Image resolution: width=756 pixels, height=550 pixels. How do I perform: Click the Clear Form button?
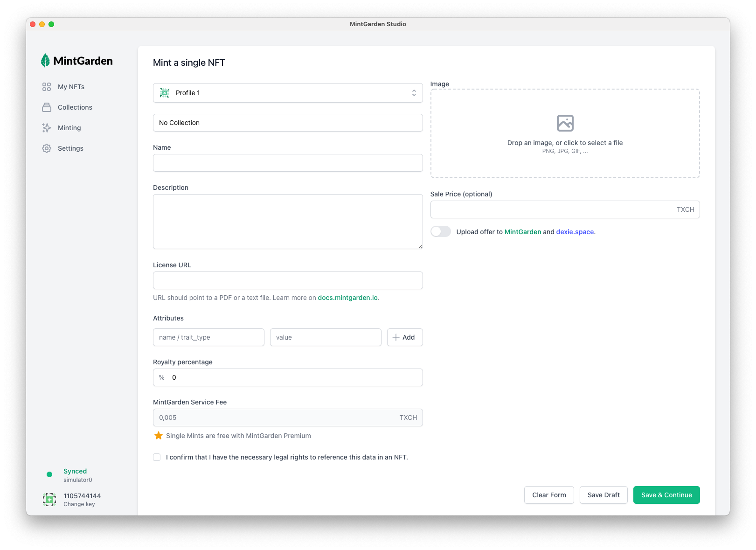tap(549, 495)
